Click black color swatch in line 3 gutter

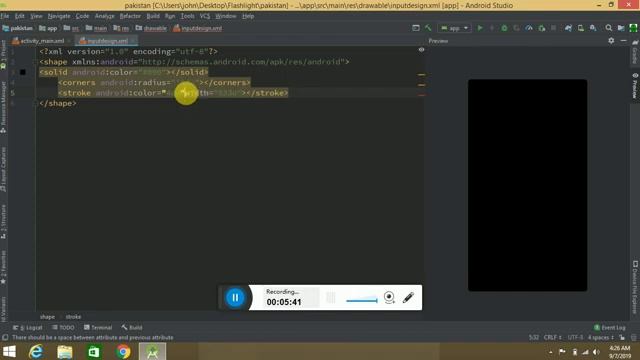coord(23,72)
